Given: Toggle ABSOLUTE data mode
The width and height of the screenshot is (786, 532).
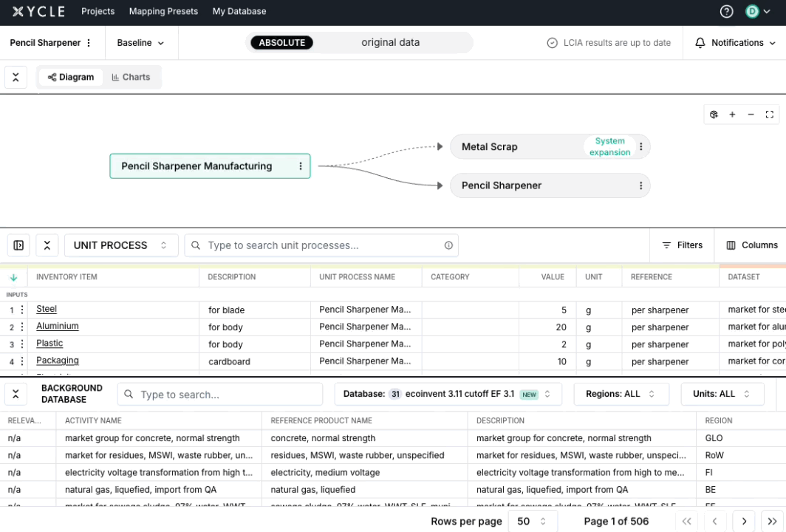Looking at the screenshot, I should click(282, 43).
